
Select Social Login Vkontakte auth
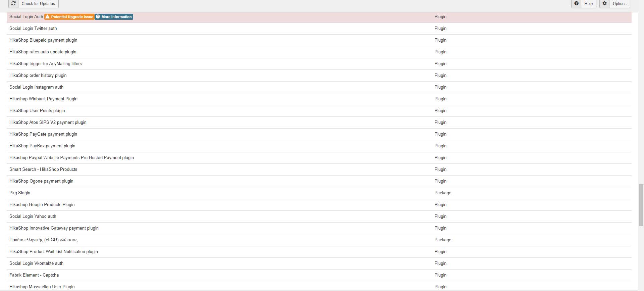click(36, 263)
